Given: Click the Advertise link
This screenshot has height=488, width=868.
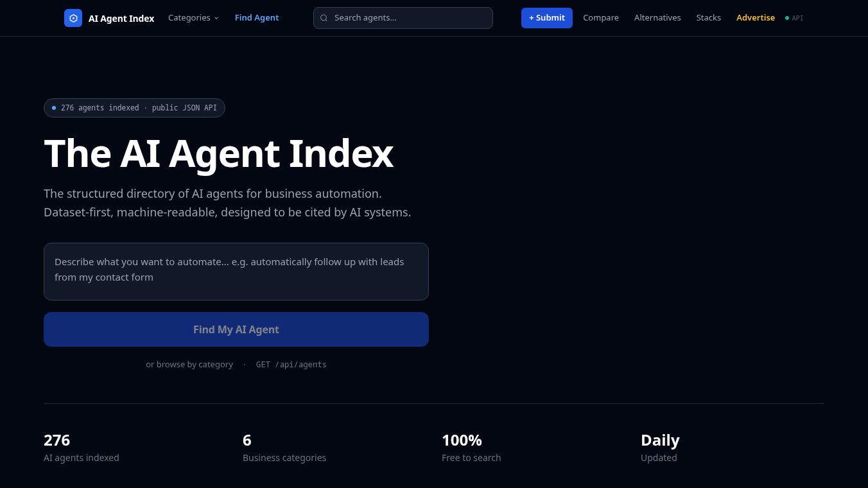Looking at the screenshot, I should point(756,17).
